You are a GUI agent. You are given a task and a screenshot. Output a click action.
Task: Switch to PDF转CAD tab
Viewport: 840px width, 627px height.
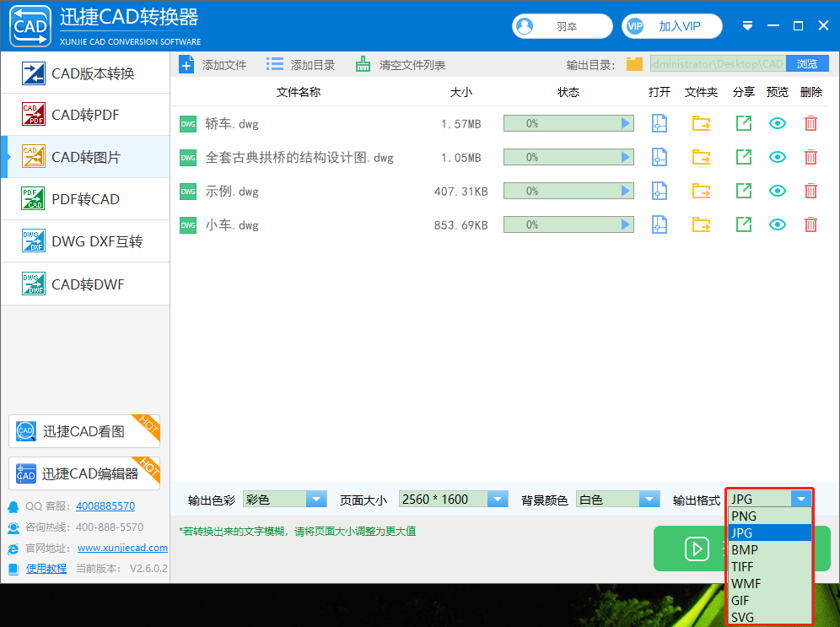point(86,199)
